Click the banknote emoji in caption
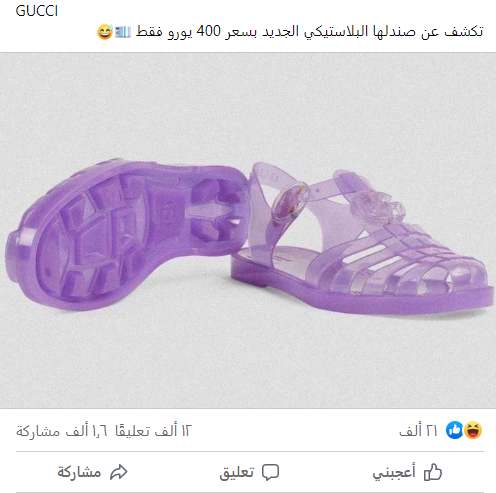496x493 pixels. [123, 32]
